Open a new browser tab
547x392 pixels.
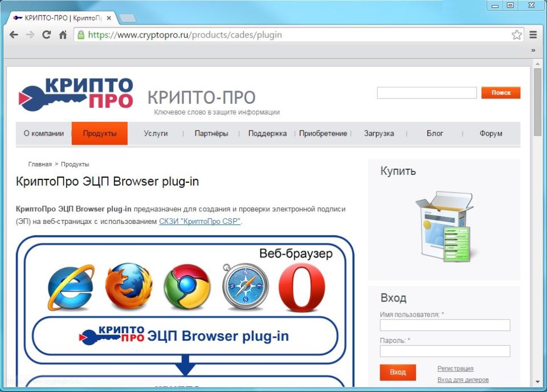pos(127,18)
